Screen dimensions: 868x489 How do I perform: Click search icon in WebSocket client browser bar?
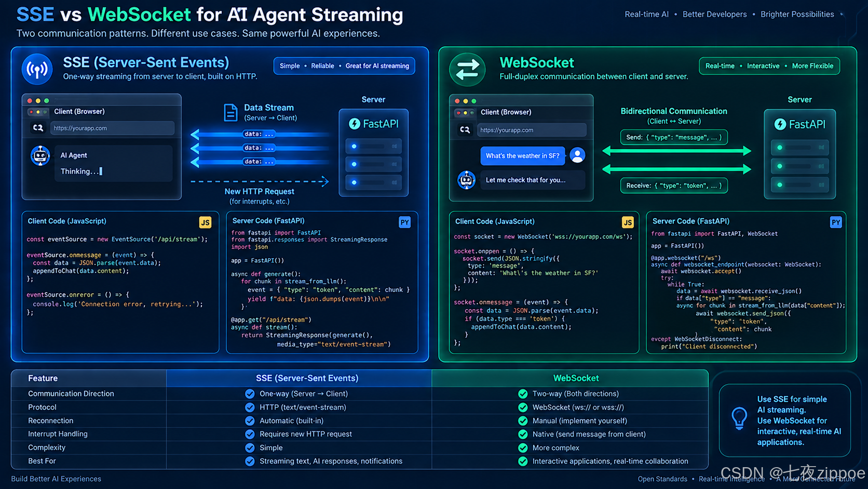tap(465, 130)
